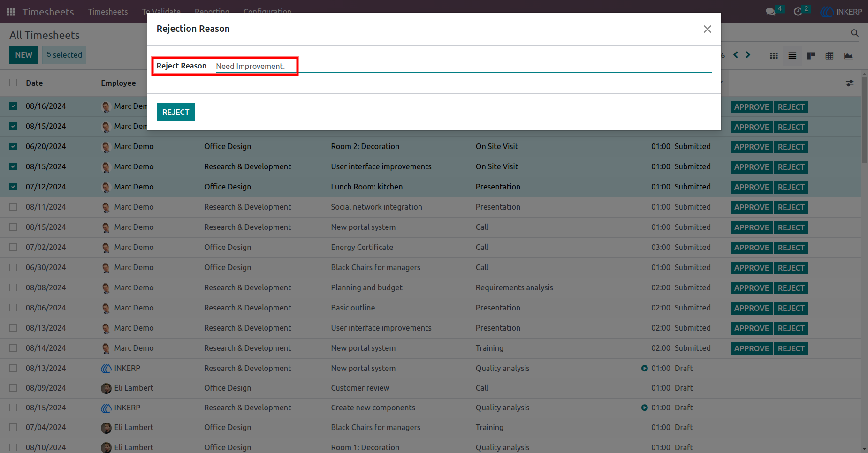The image size is (868, 453).
Task: Click the search magnifier icon
Action: (854, 33)
